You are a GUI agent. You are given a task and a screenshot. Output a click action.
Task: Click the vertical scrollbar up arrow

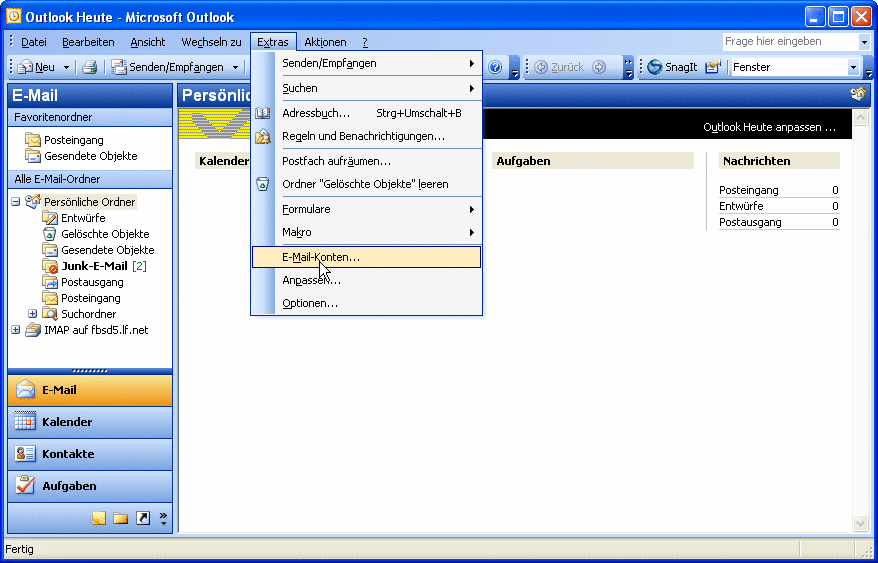[860, 118]
